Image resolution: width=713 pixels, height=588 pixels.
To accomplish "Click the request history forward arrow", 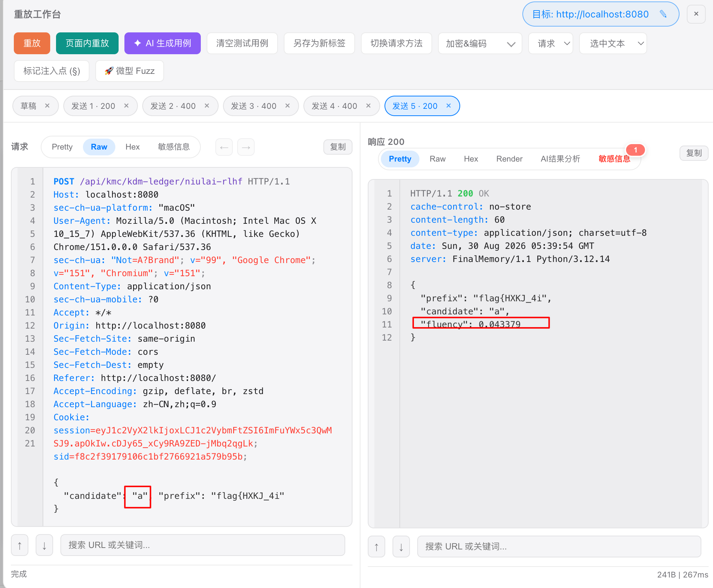I will [246, 147].
